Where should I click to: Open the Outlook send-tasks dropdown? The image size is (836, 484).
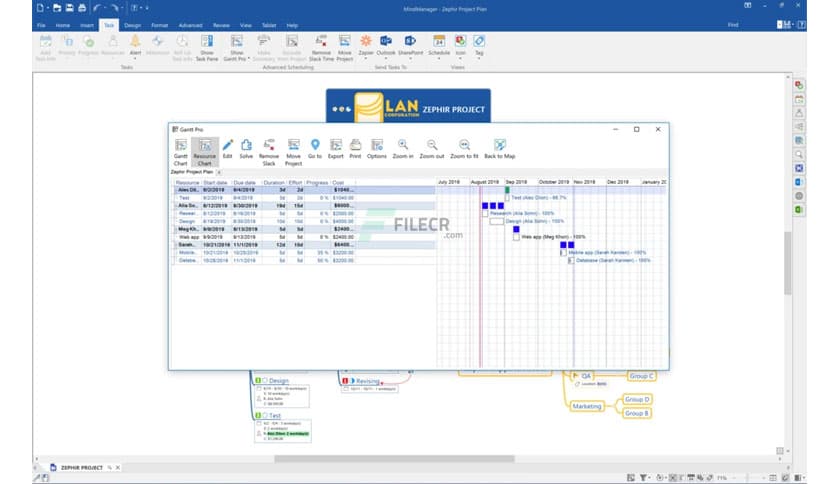click(x=386, y=58)
